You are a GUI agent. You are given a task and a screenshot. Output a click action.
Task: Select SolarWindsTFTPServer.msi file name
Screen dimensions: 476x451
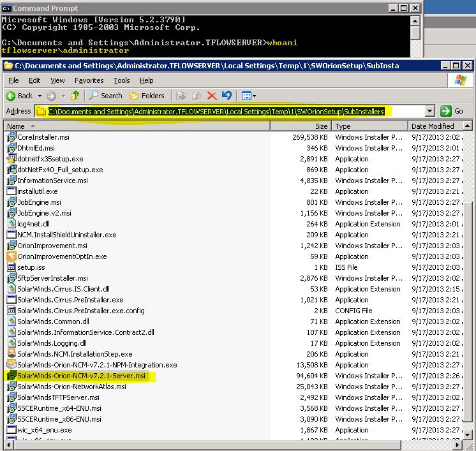pos(58,397)
